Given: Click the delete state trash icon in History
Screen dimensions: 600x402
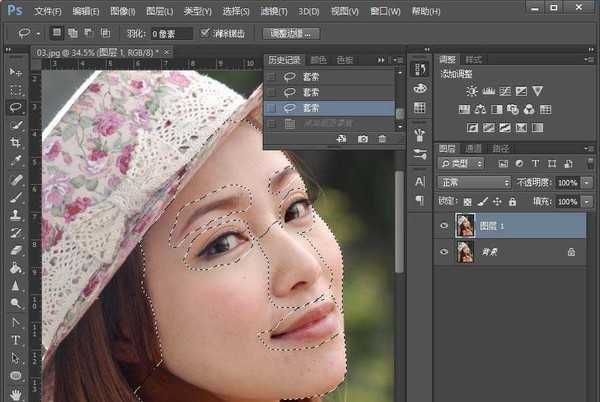Looking at the screenshot, I should pos(382,139).
